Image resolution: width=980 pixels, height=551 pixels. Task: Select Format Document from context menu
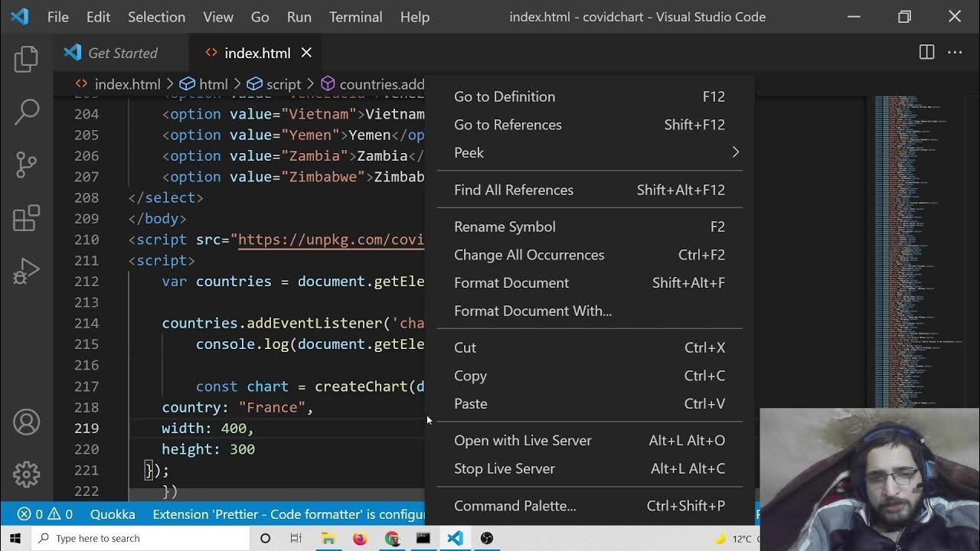pyautogui.click(x=511, y=282)
